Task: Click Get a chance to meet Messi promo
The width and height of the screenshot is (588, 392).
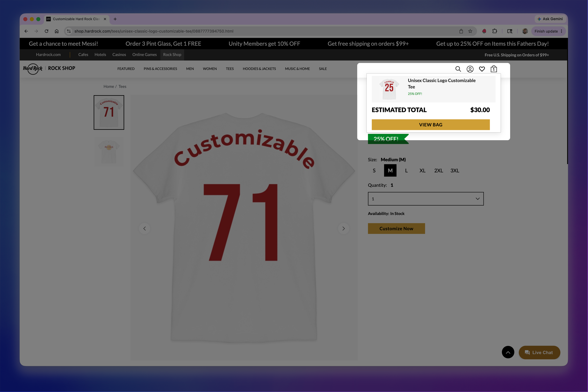Action: (63, 44)
